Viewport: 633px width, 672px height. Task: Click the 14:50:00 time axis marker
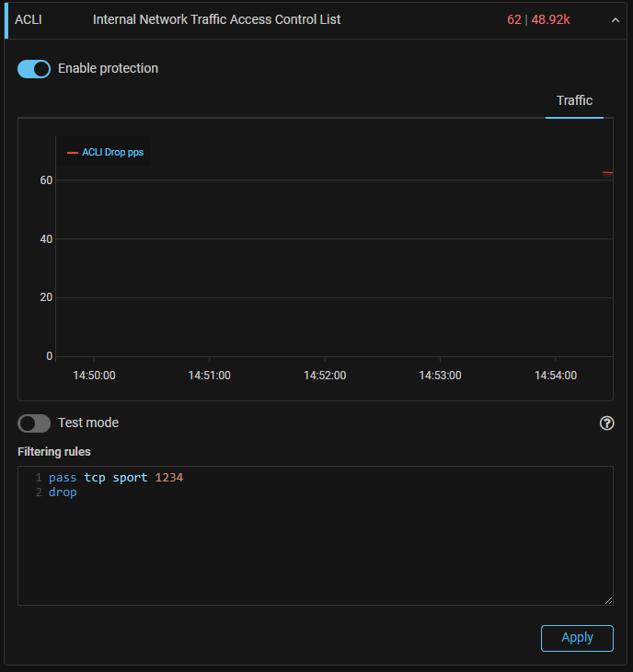94,376
